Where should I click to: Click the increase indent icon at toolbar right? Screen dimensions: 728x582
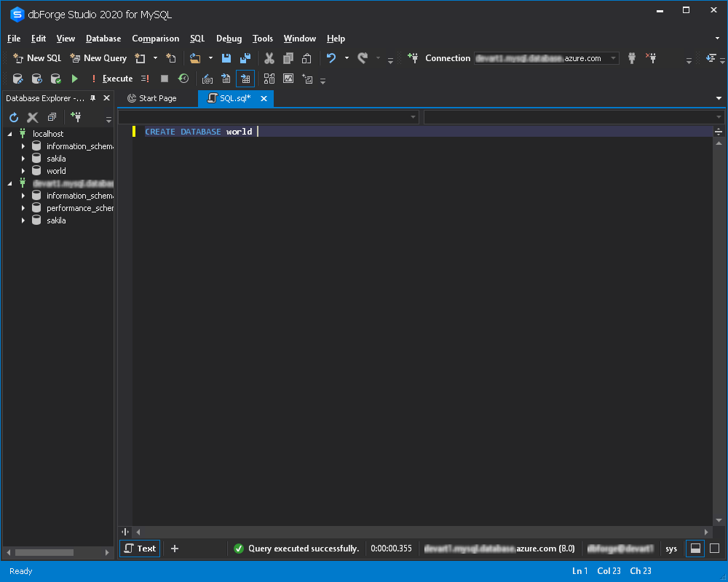pyautogui.click(x=711, y=58)
